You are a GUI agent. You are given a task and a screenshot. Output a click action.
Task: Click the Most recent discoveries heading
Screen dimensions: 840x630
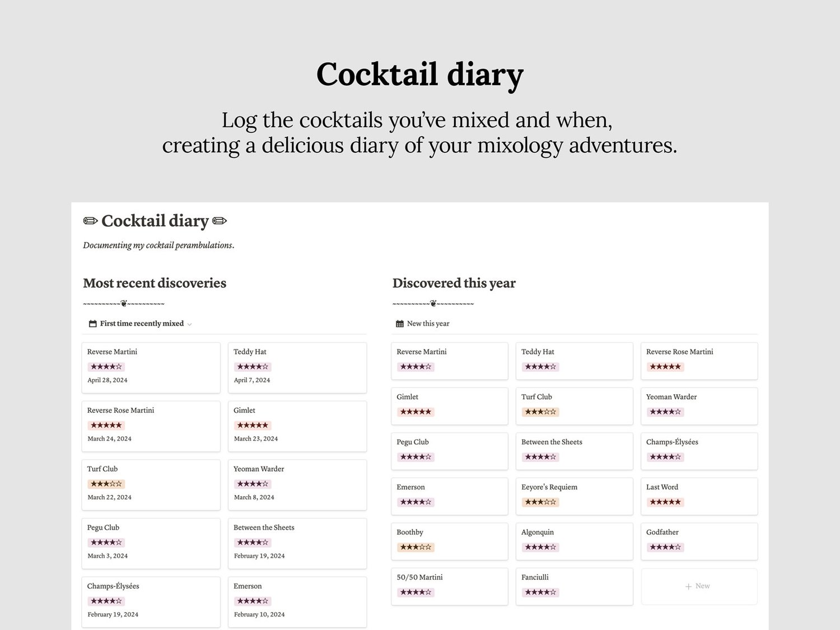click(x=155, y=283)
